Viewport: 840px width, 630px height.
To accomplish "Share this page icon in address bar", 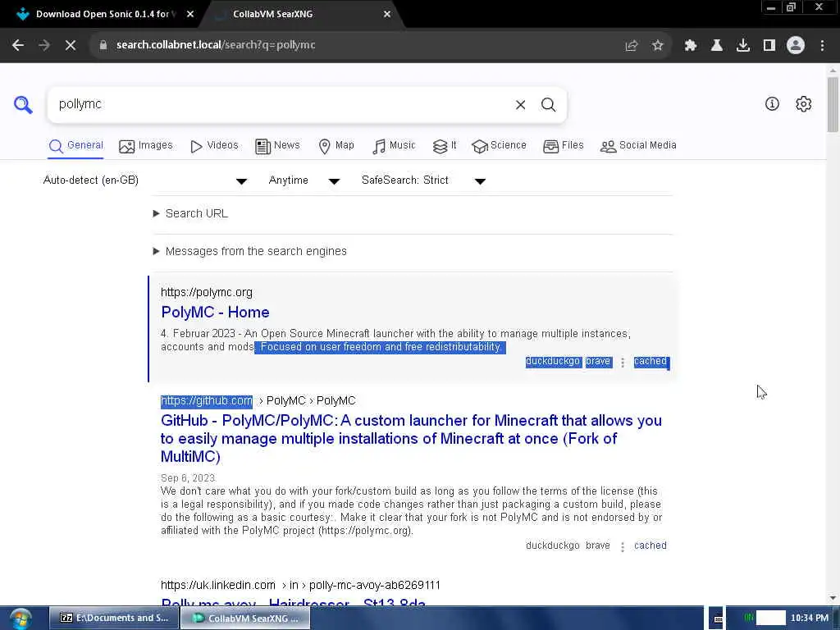I will tap(632, 46).
